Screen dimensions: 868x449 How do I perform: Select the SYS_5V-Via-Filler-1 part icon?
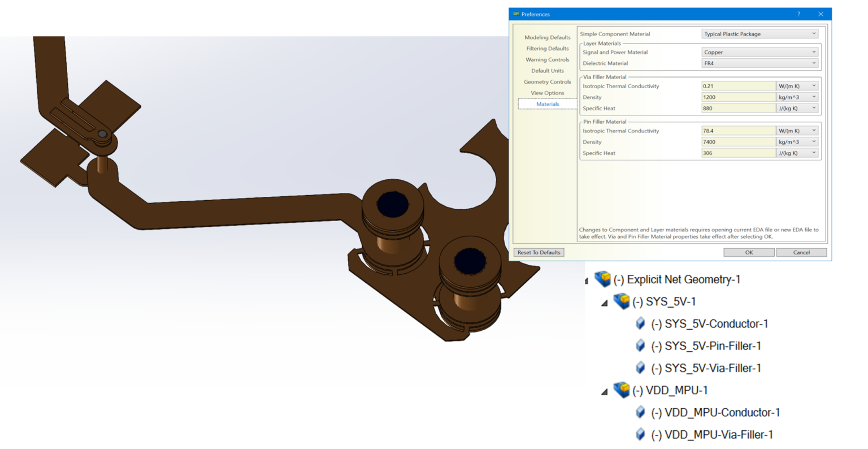641,368
